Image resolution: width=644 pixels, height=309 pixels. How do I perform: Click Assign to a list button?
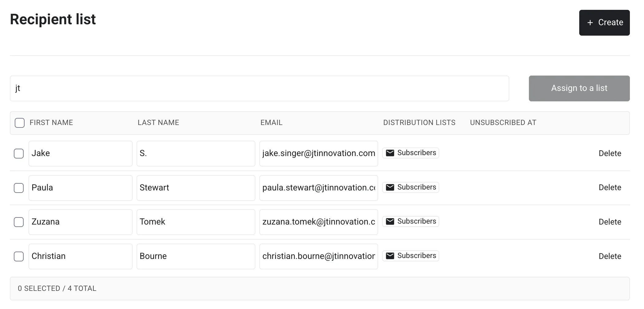point(579,88)
